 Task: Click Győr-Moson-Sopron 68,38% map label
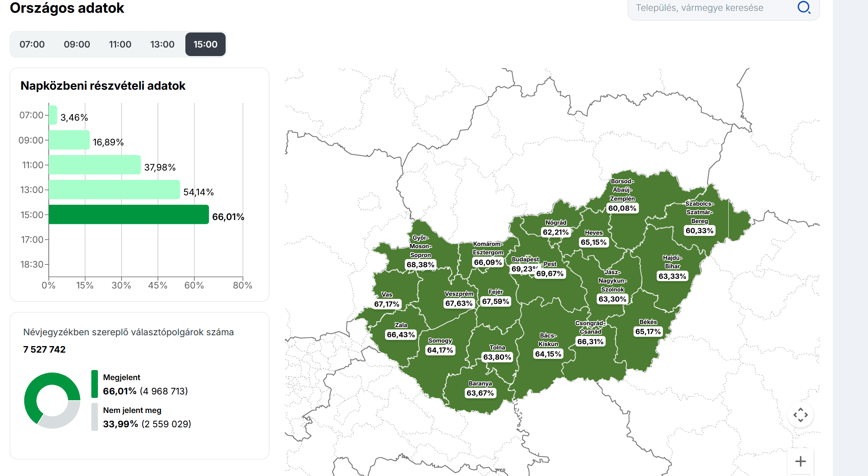click(420, 264)
